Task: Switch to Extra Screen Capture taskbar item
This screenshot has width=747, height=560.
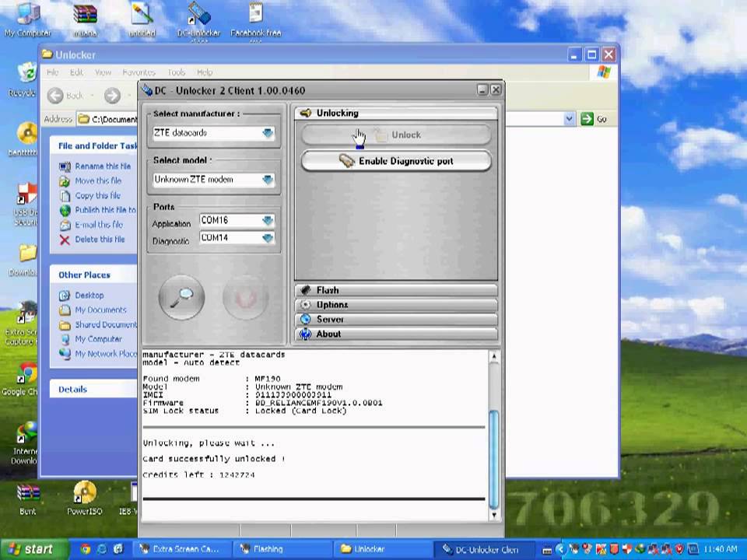Action: click(x=181, y=550)
